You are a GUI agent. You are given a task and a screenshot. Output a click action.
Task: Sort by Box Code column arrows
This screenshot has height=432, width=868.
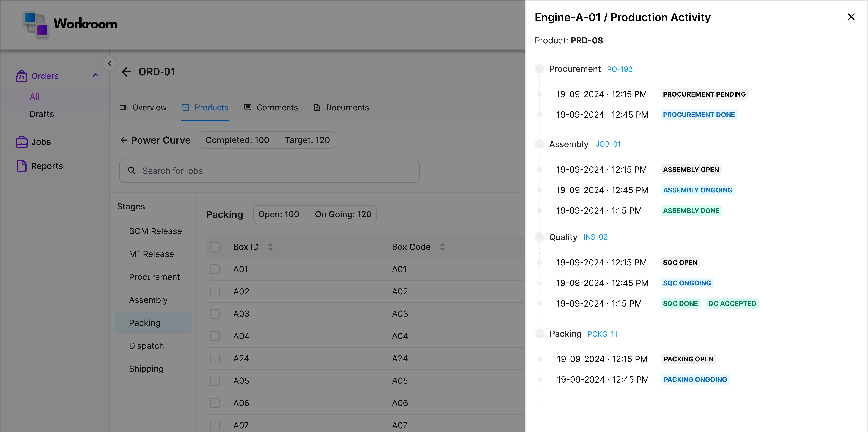coord(442,247)
